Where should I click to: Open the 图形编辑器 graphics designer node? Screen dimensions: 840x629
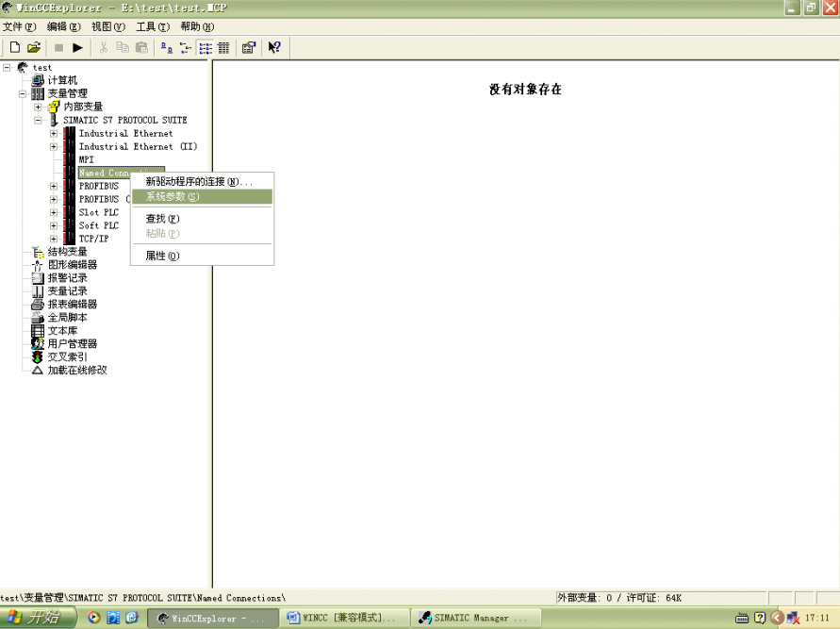point(73,265)
